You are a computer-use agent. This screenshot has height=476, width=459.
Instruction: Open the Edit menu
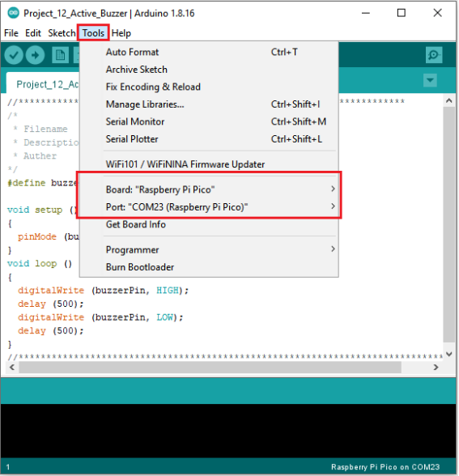tap(33, 33)
